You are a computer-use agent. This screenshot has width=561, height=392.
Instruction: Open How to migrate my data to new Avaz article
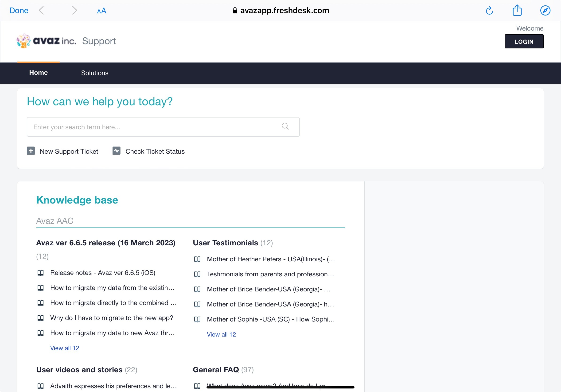coord(112,333)
